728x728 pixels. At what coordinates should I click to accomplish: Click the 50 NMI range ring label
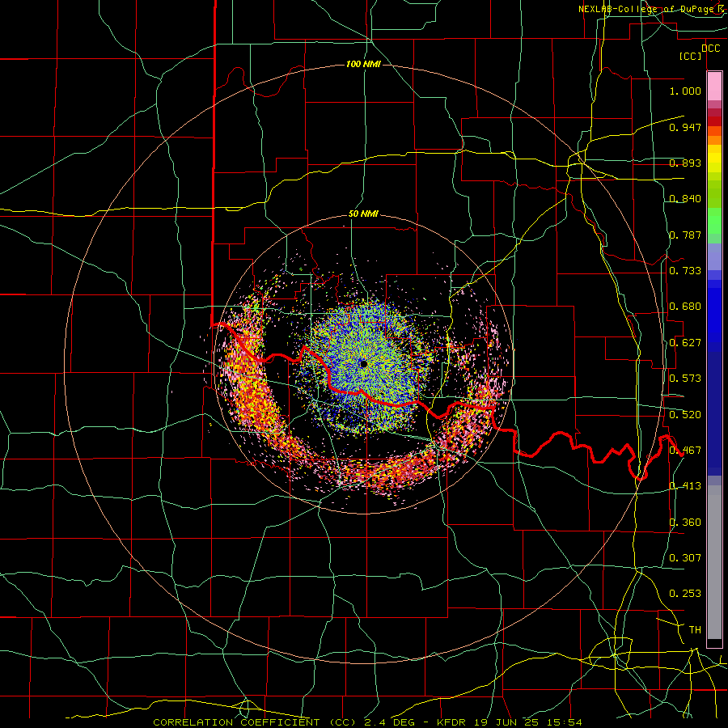click(x=363, y=214)
